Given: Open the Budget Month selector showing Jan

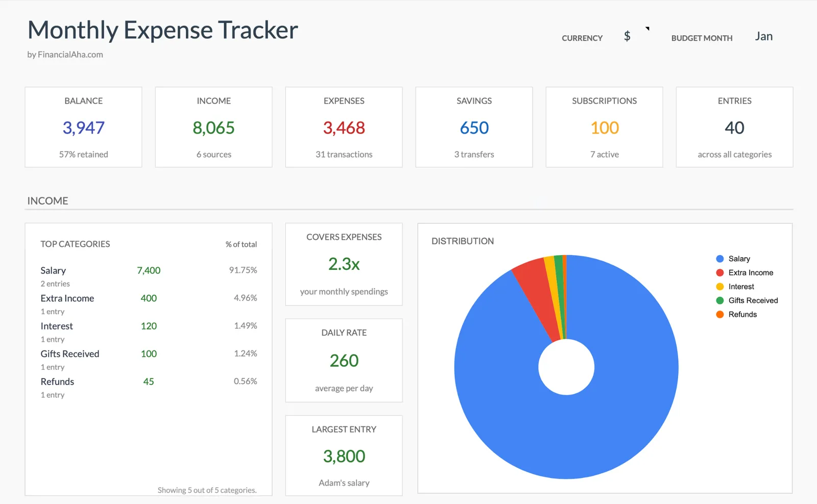Looking at the screenshot, I should click(x=764, y=36).
